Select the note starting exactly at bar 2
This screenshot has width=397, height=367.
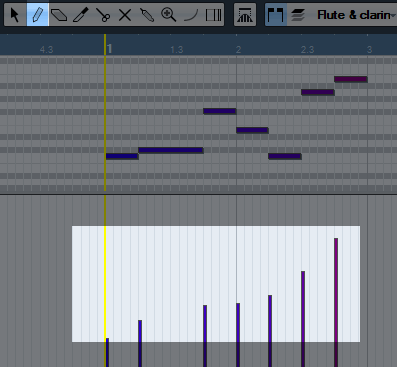[252, 130]
